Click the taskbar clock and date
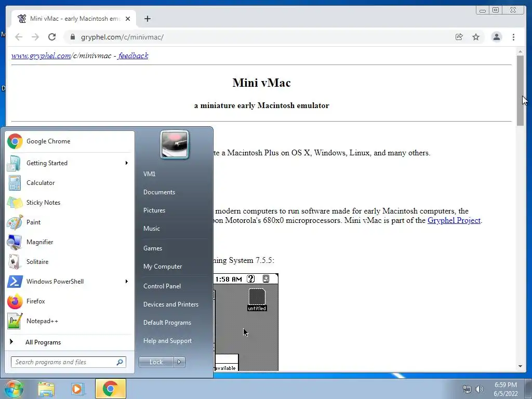 506,389
